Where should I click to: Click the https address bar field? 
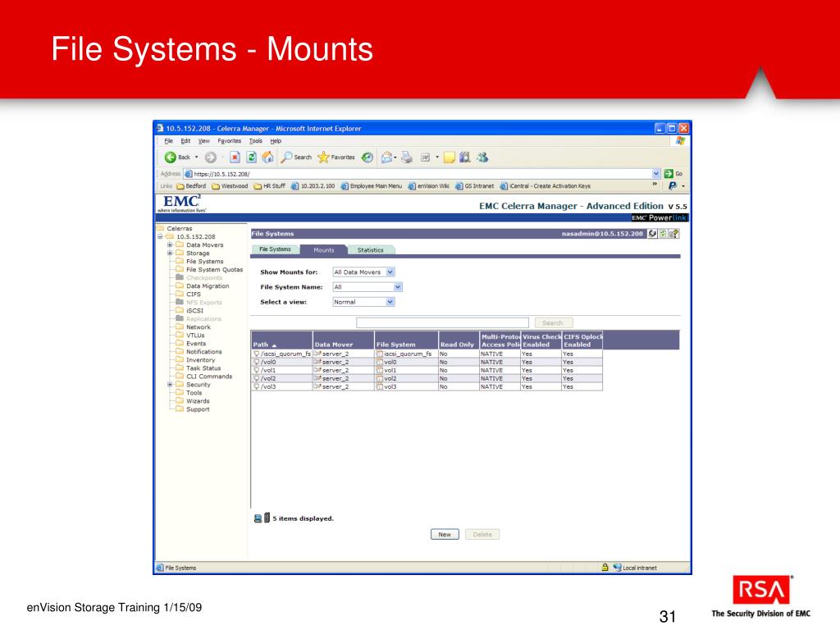click(x=418, y=174)
